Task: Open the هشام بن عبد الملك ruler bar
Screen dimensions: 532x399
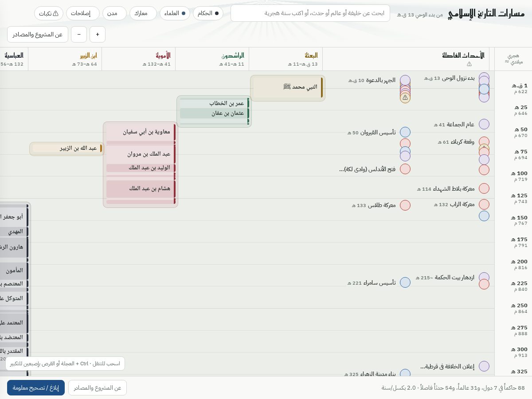Action: pyautogui.click(x=141, y=188)
